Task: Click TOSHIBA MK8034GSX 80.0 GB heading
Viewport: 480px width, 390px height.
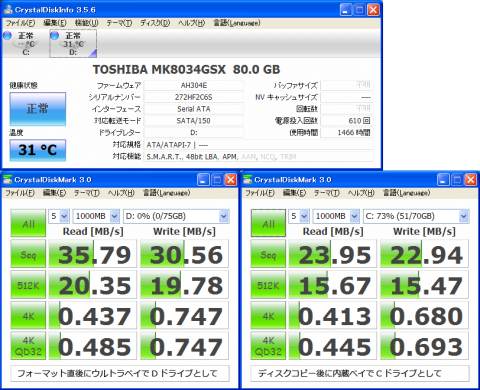Action: (x=186, y=69)
